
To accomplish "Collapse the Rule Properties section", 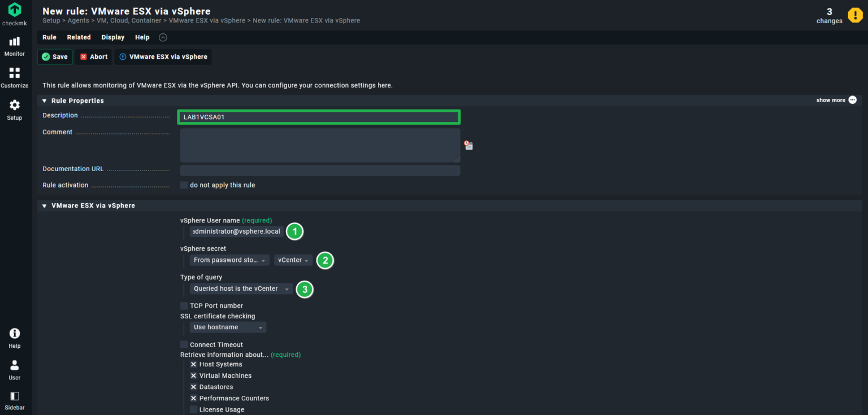I will point(44,100).
